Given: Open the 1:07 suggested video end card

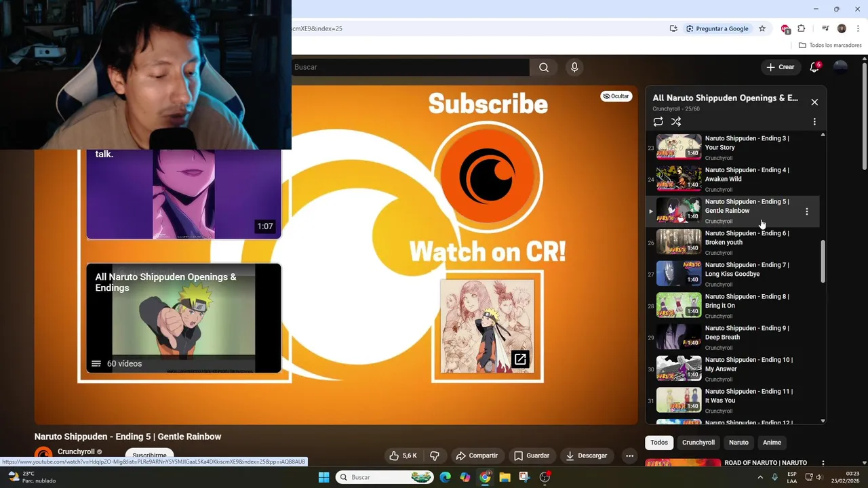Looking at the screenshot, I should click(184, 194).
